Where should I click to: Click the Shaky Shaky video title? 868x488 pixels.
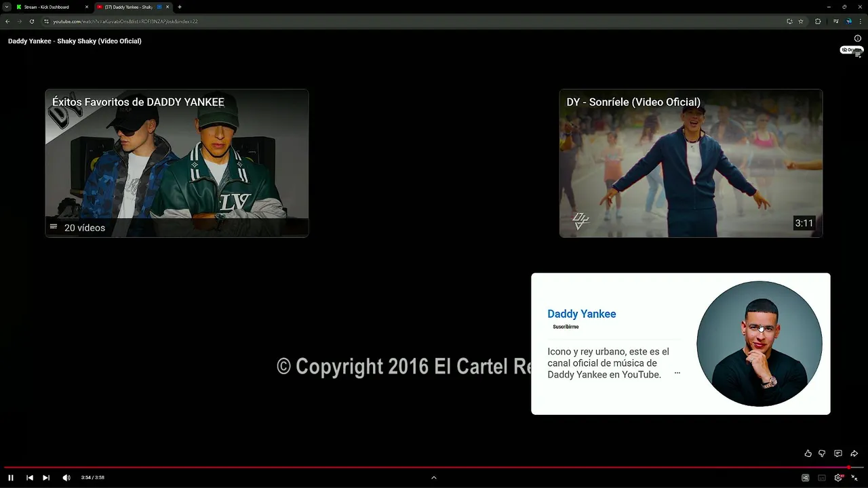[x=75, y=41]
